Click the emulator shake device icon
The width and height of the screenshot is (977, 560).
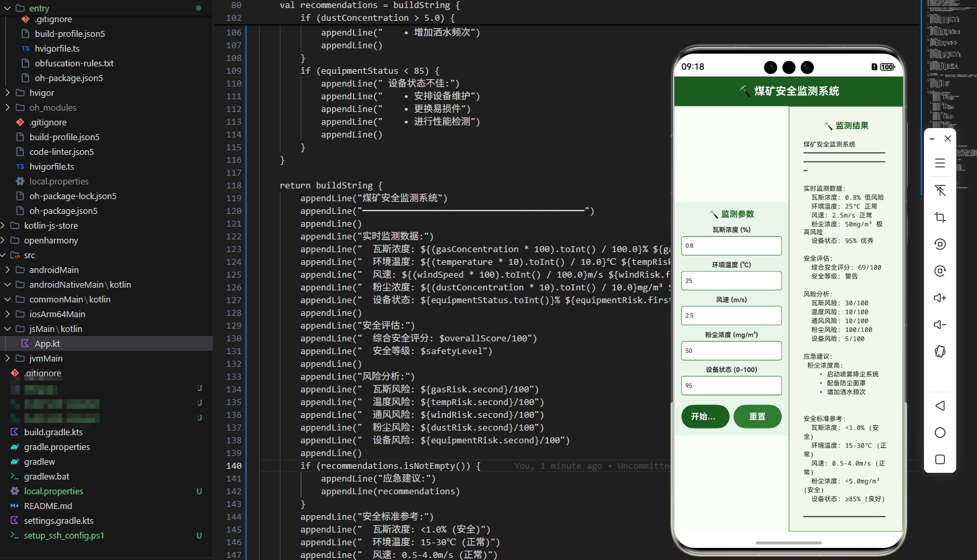(x=940, y=351)
